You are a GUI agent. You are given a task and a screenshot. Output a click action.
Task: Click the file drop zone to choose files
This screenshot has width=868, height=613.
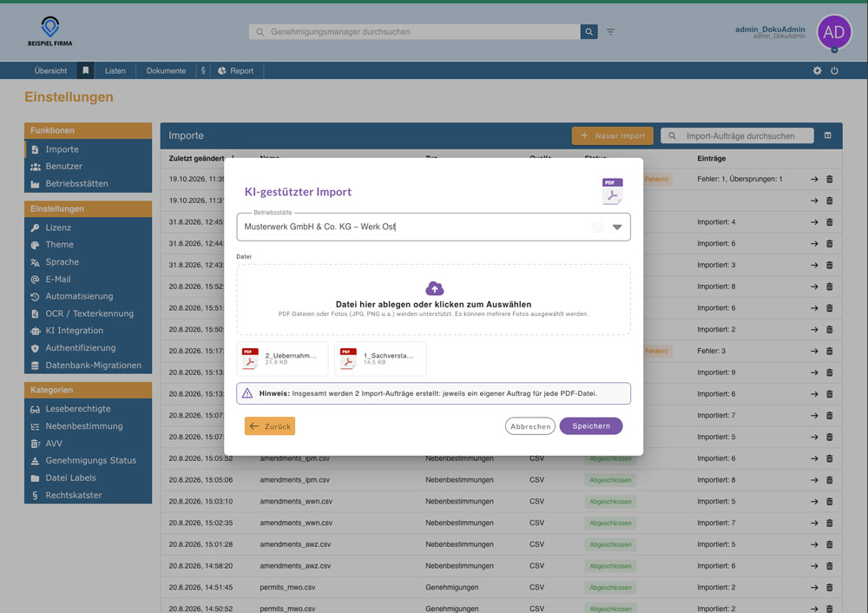433,300
